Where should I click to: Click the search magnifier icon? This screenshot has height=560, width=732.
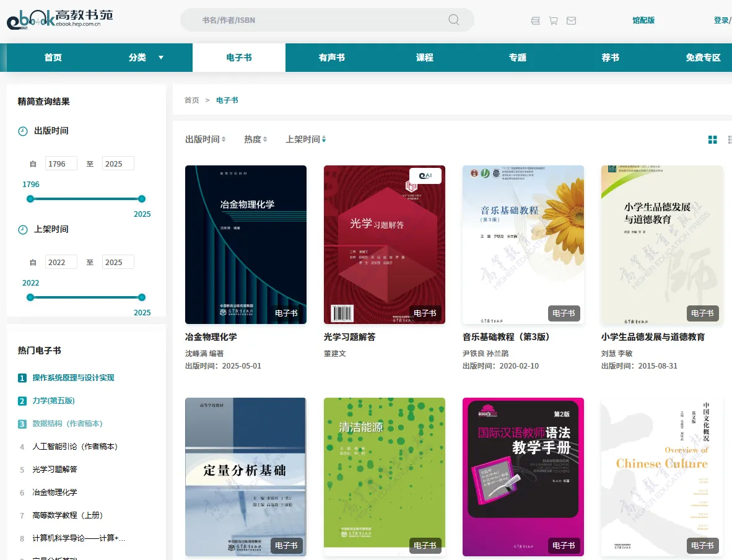click(454, 20)
